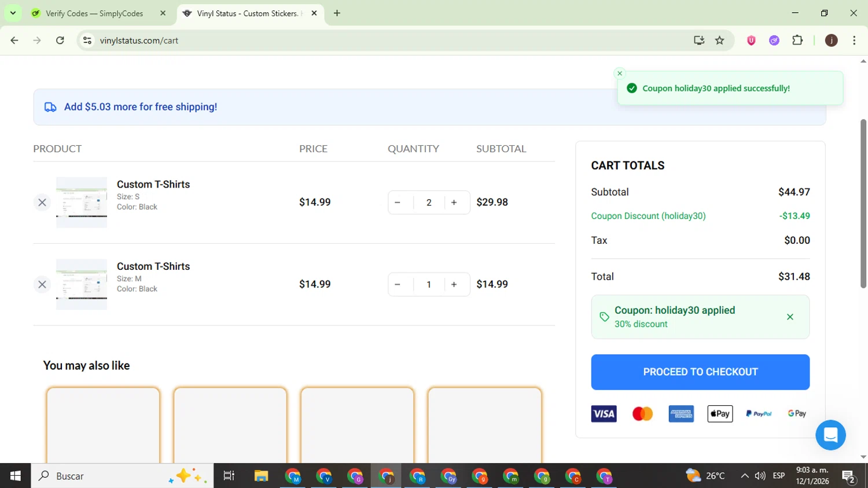
Task: Open the purple round extension
Action: [774, 41]
